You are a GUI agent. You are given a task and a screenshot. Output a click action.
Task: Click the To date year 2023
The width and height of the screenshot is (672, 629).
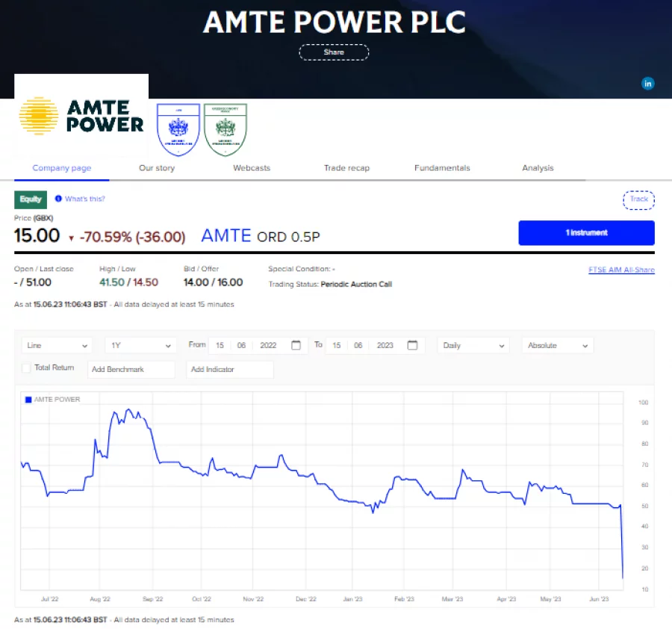pos(385,345)
